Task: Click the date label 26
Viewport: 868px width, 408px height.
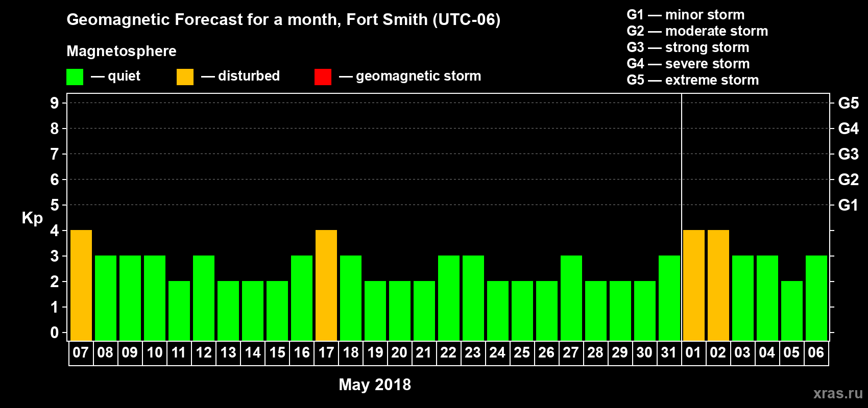Action: [546, 353]
